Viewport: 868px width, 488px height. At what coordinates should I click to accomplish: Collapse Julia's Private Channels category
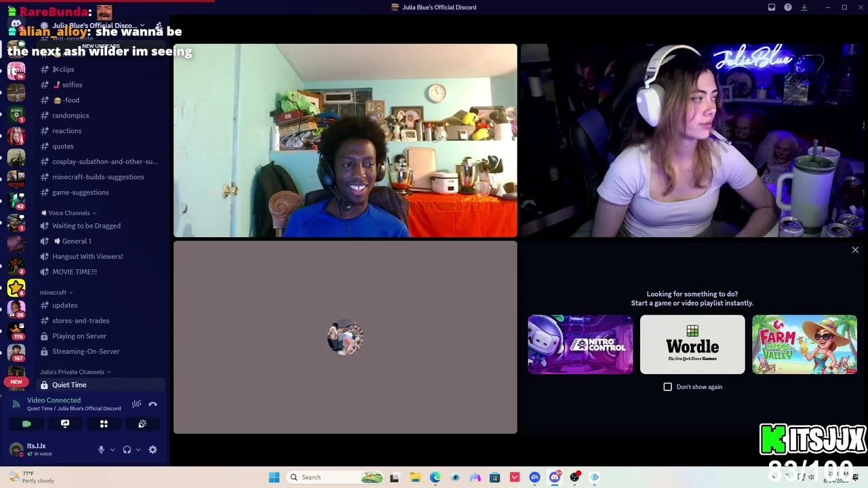(x=75, y=372)
